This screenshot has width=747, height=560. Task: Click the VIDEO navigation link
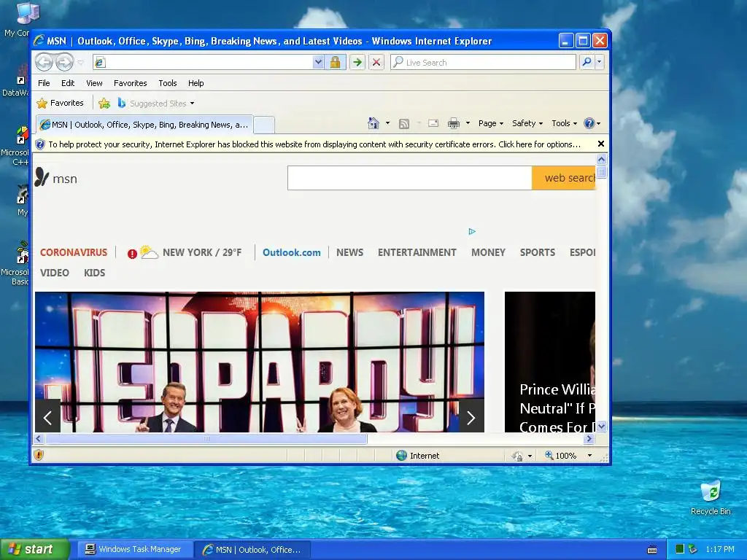54,273
